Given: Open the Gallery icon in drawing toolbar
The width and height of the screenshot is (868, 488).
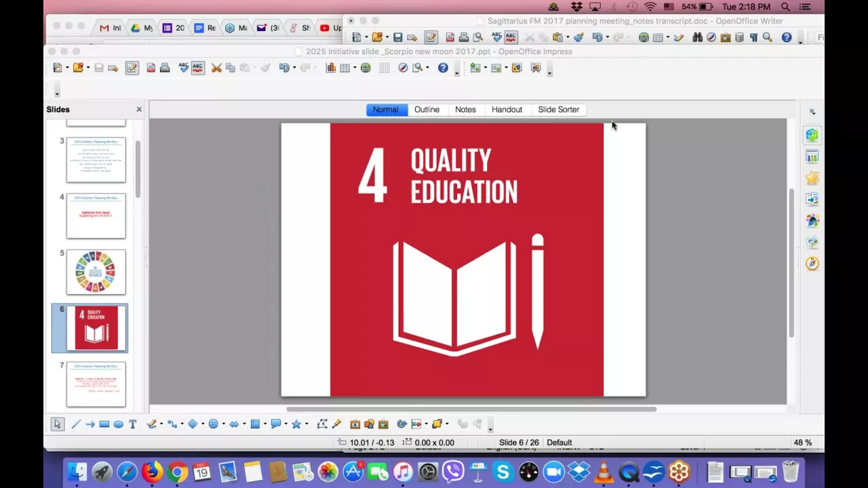Looking at the screenshot, I should click(x=383, y=424).
